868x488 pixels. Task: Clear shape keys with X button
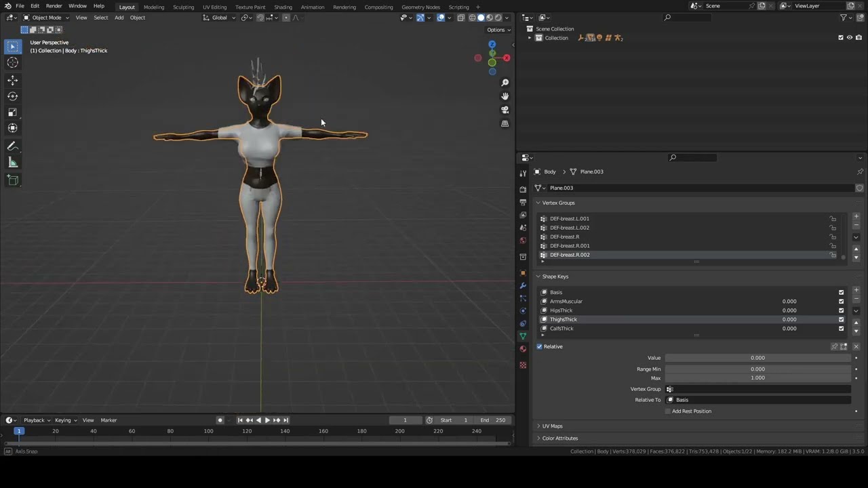click(856, 346)
